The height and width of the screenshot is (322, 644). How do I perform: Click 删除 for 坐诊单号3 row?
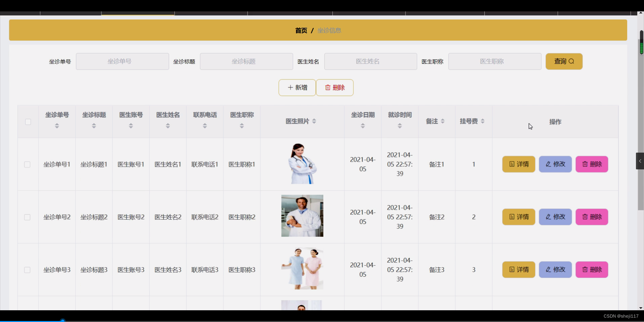pos(592,269)
